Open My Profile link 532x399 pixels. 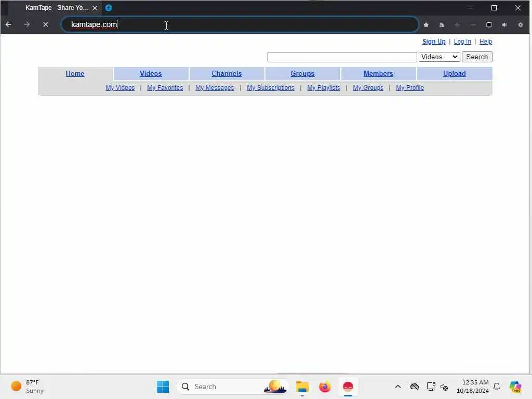[409, 87]
